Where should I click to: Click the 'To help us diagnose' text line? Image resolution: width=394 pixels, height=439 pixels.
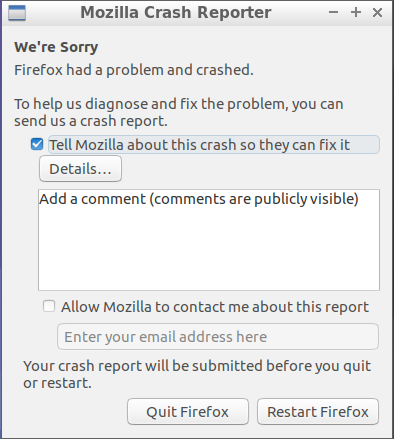tap(179, 104)
